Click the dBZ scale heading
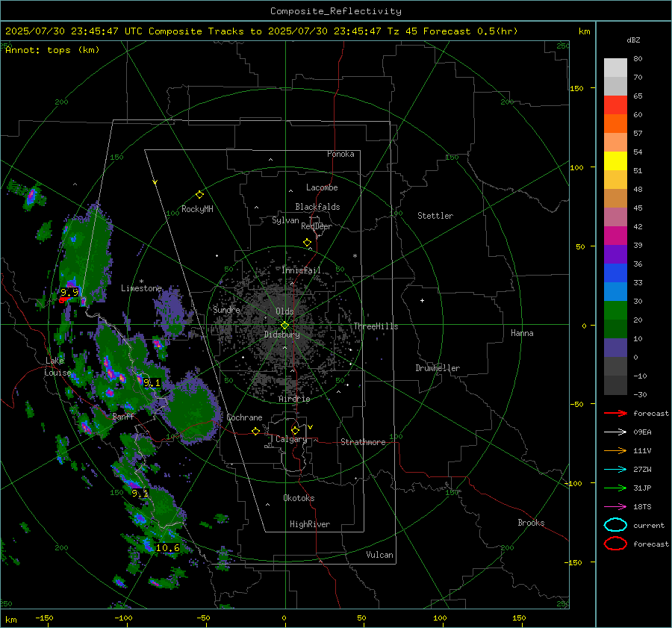672x628 pixels. click(633, 40)
